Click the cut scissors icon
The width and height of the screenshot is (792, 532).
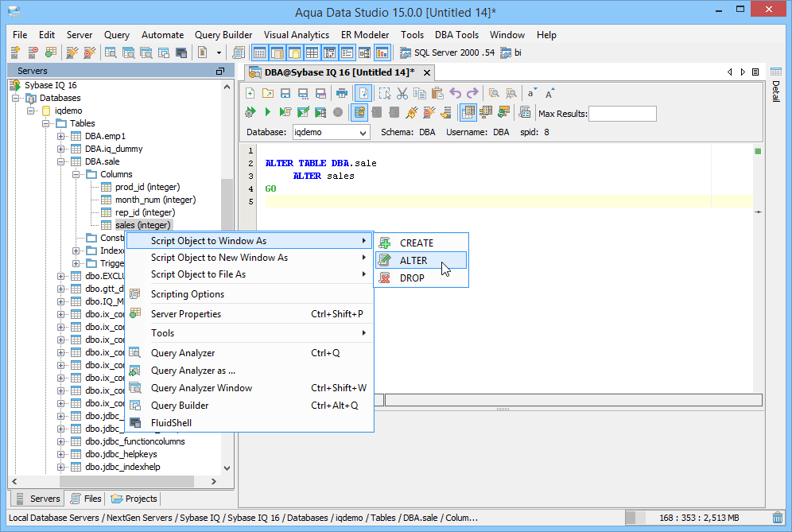click(x=402, y=94)
